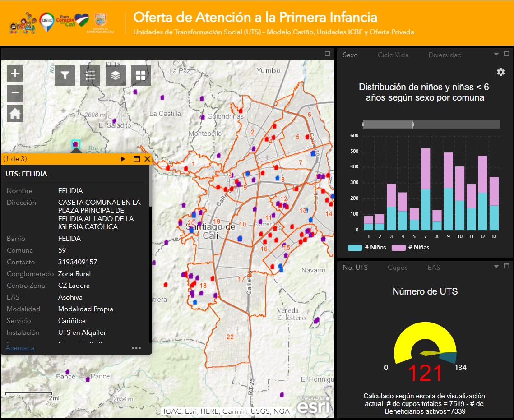Open the basemap gallery icon
This screenshot has width=514, height=420.
pyautogui.click(x=141, y=75)
